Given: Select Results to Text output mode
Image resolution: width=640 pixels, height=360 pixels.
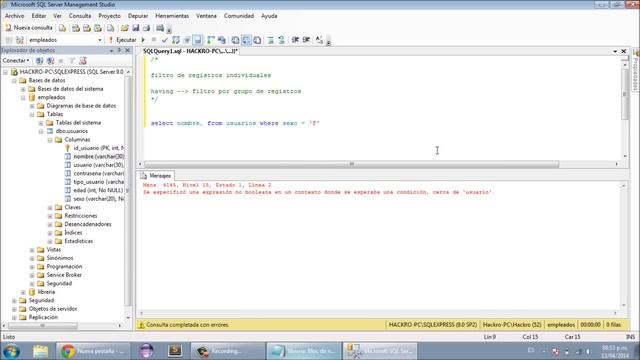Looking at the screenshot, I should pos(236,40).
